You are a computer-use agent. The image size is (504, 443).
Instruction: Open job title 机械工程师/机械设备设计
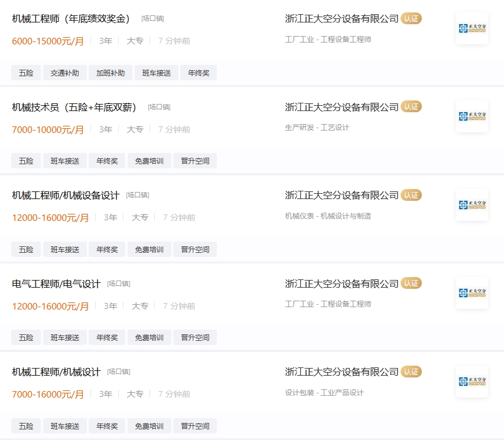66,196
